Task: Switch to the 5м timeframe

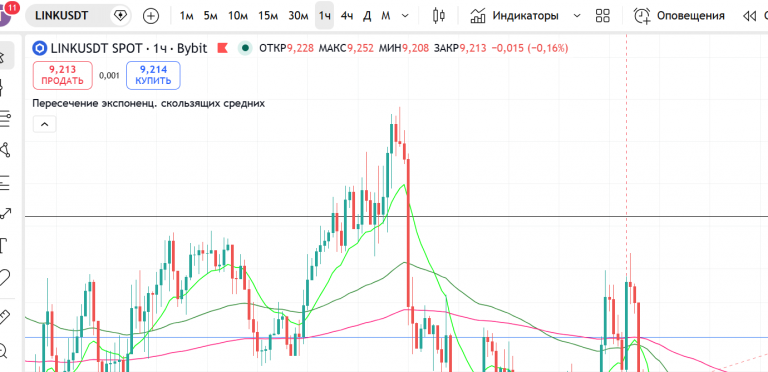Action: tap(211, 16)
